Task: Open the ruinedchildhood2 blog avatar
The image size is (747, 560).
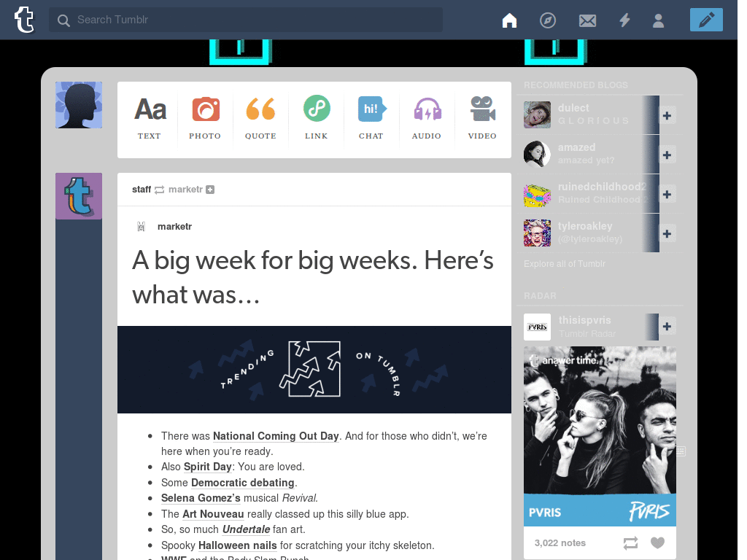Action: (x=537, y=194)
